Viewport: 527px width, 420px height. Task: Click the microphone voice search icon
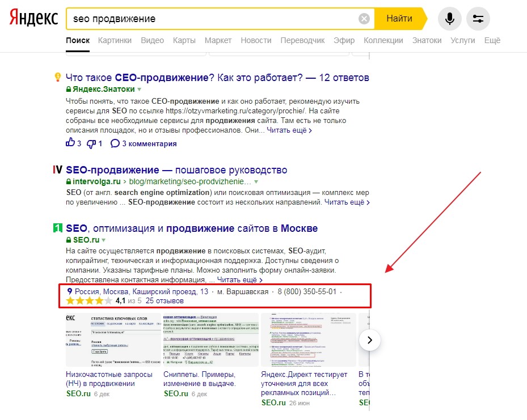coord(449,19)
